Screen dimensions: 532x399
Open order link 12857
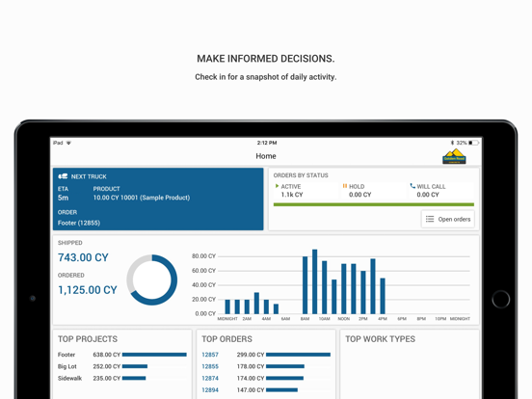pos(210,355)
